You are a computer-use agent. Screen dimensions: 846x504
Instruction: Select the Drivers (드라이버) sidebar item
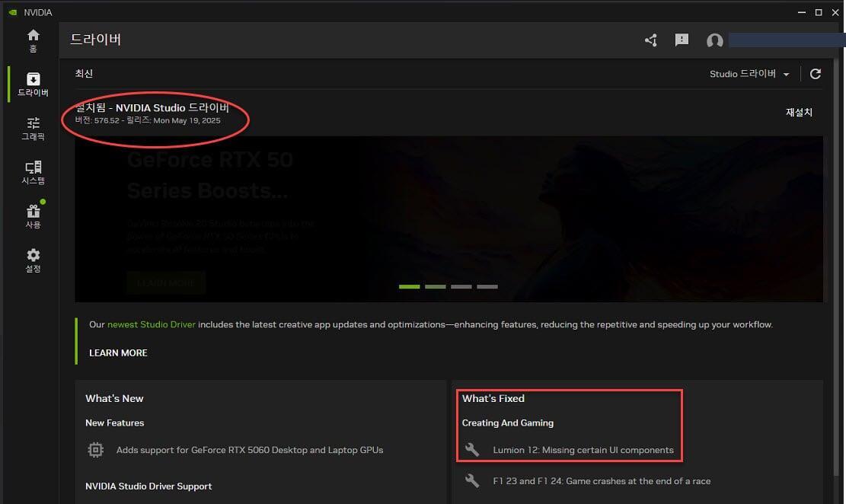33,85
